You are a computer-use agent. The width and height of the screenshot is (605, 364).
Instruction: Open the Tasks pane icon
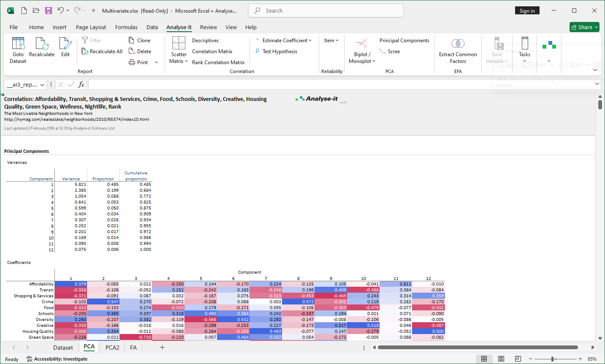pyautogui.click(x=524, y=50)
